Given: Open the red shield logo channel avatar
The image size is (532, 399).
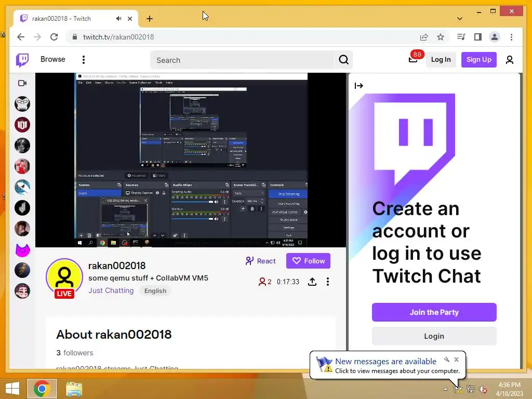Looking at the screenshot, I should point(22,125).
